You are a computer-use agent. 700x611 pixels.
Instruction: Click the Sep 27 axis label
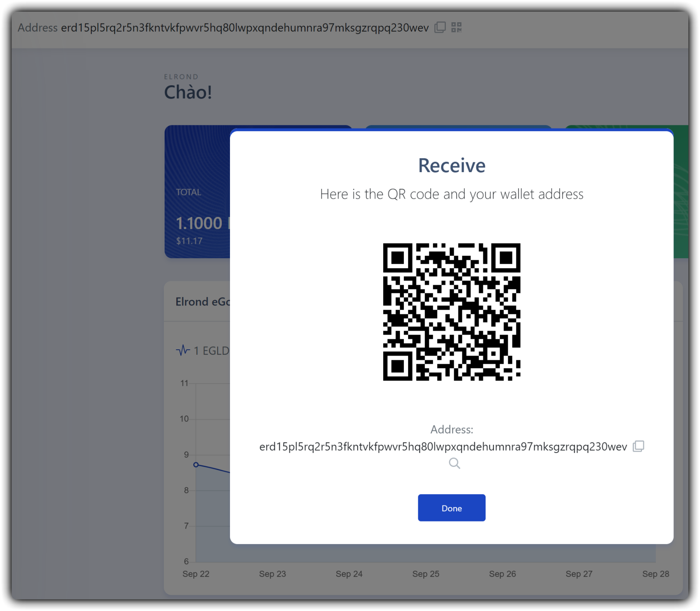coord(579,574)
